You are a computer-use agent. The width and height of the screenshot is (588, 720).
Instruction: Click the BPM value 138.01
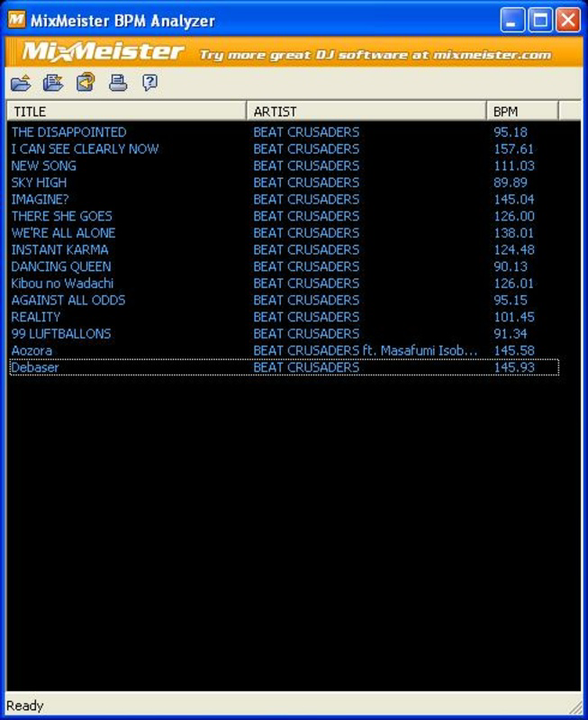click(514, 233)
